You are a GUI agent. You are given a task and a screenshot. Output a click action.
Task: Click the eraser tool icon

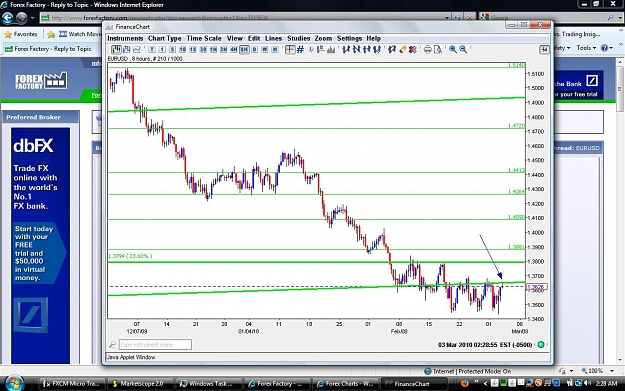[403, 49]
